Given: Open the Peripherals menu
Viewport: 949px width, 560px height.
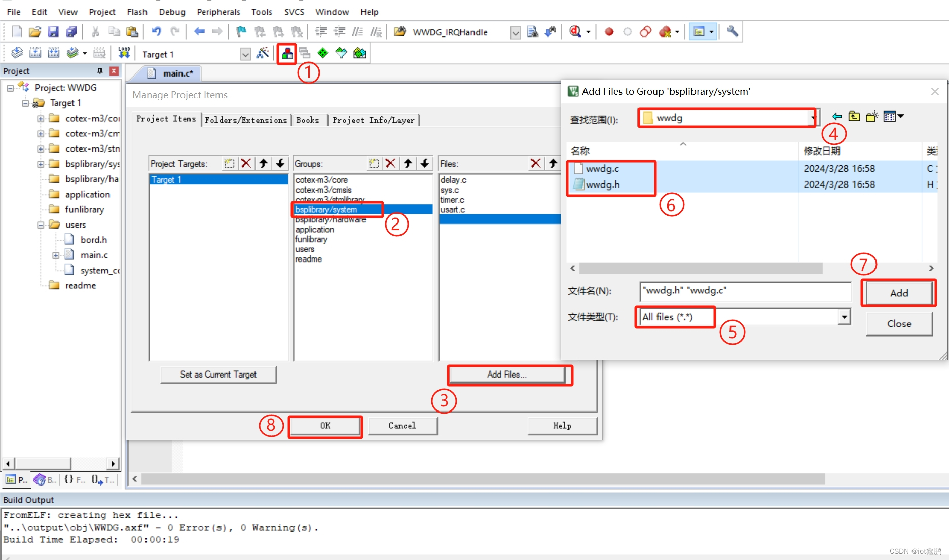Looking at the screenshot, I should 218,12.
